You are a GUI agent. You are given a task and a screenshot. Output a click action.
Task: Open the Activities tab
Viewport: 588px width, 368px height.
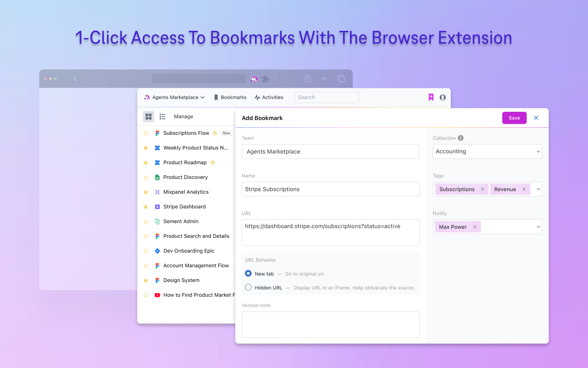(269, 98)
